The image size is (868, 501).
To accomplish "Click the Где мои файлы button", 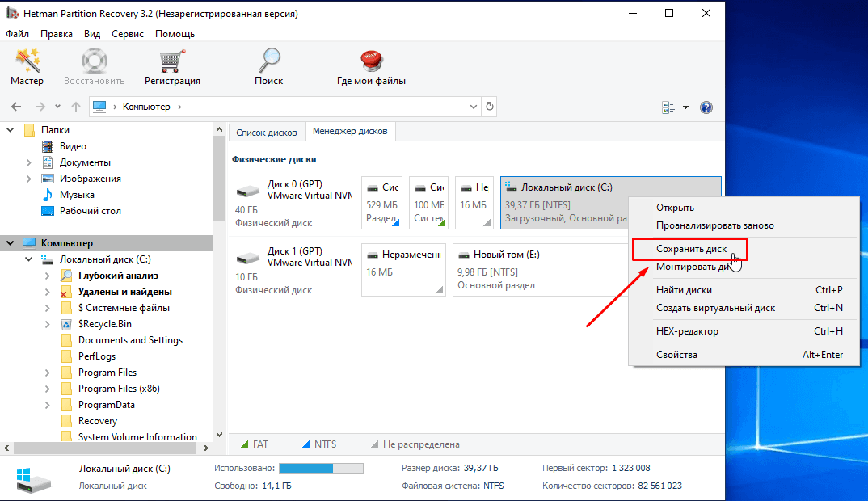I will pos(371,67).
